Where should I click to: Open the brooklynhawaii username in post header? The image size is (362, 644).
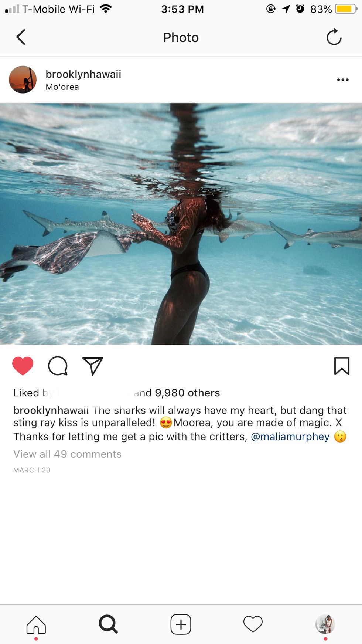click(x=83, y=74)
